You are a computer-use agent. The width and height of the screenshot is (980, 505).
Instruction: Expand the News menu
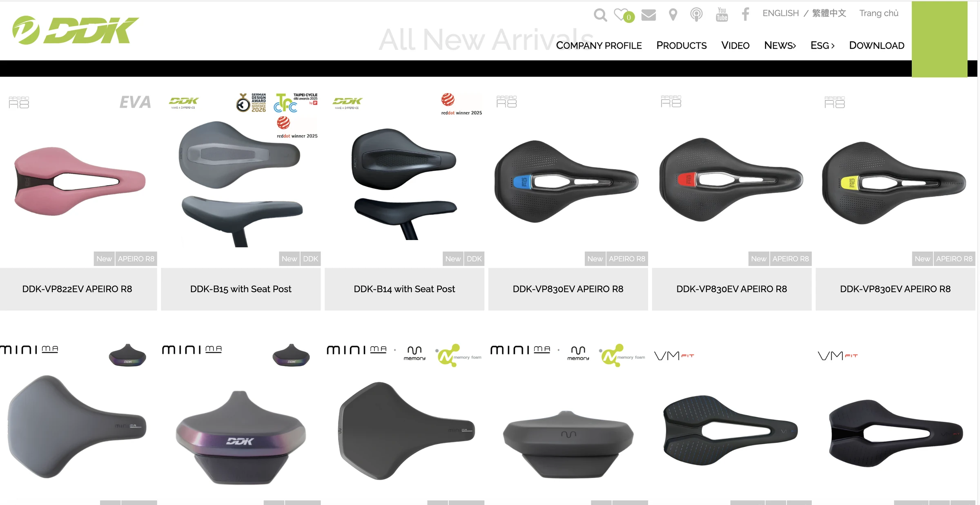780,45
